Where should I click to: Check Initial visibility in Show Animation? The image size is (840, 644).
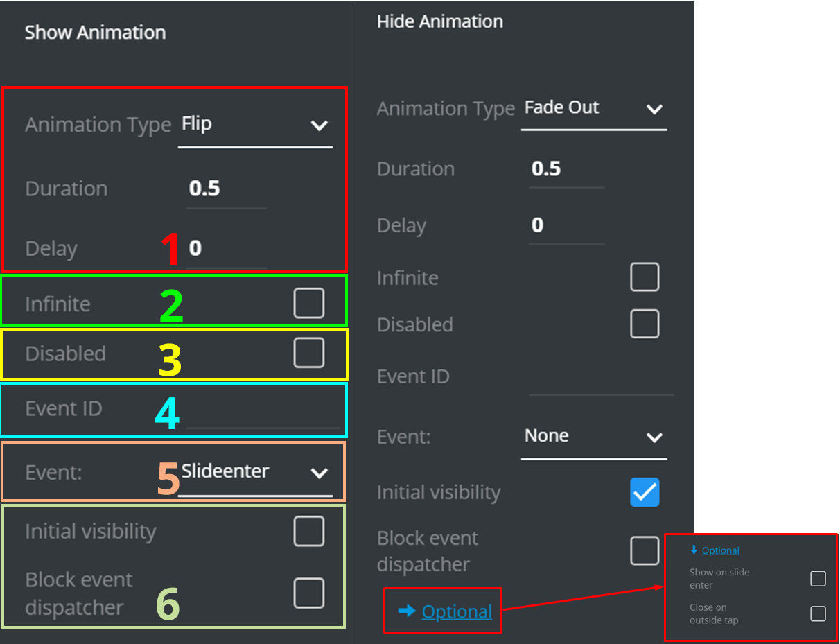308,532
